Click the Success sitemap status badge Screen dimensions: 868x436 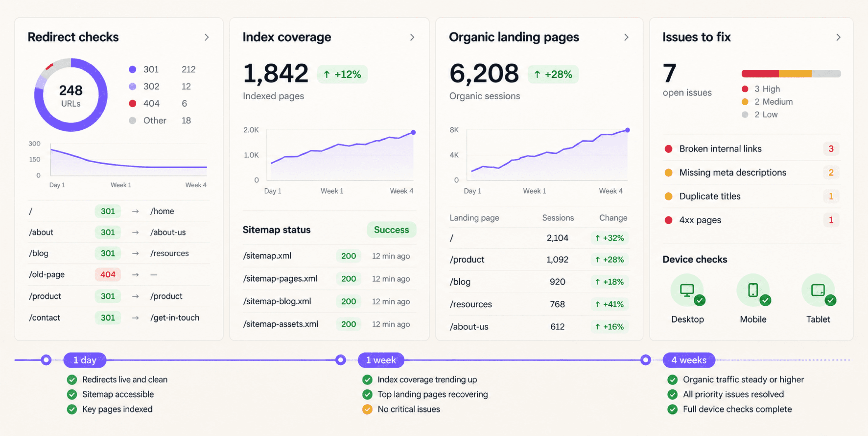tap(391, 230)
